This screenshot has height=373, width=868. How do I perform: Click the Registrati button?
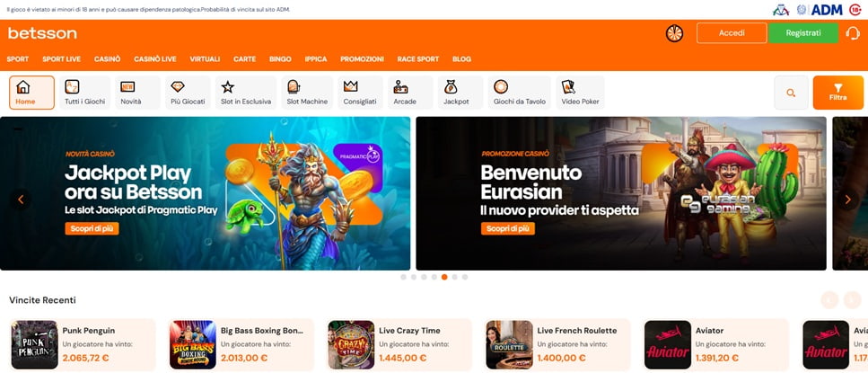tap(803, 33)
